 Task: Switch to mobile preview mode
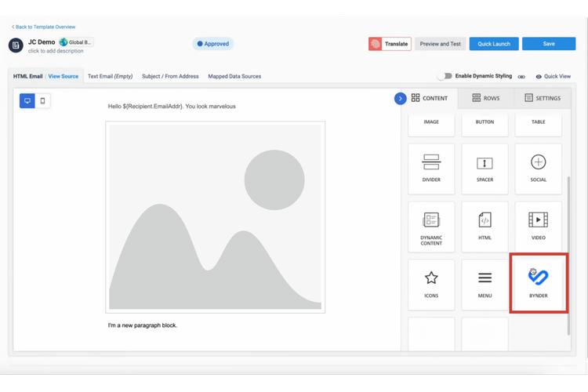click(43, 101)
